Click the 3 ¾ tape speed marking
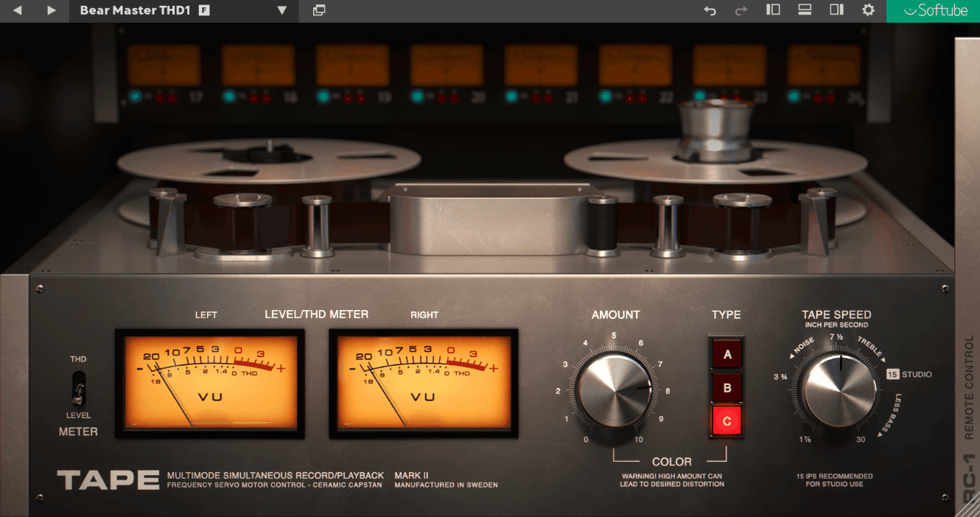The height and width of the screenshot is (517, 980). [780, 376]
